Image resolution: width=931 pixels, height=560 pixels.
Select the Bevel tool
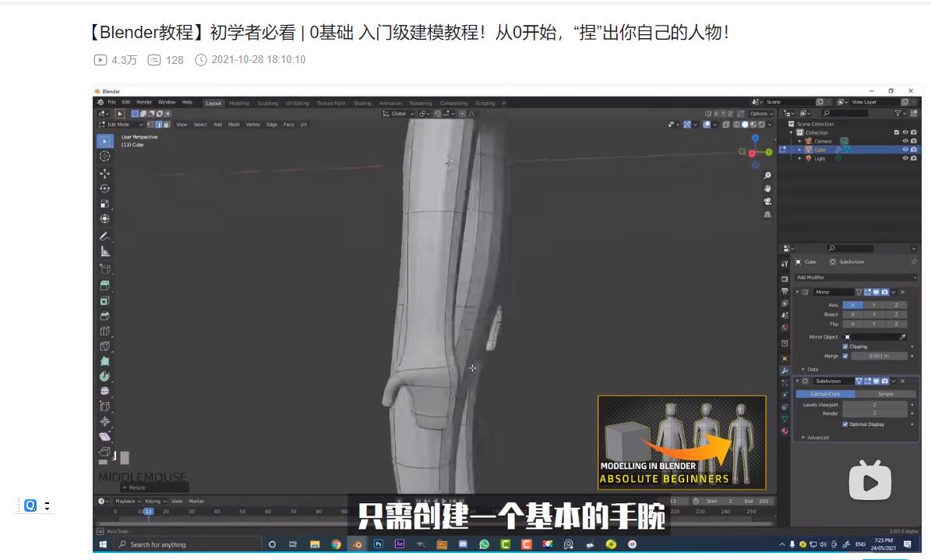(x=104, y=316)
